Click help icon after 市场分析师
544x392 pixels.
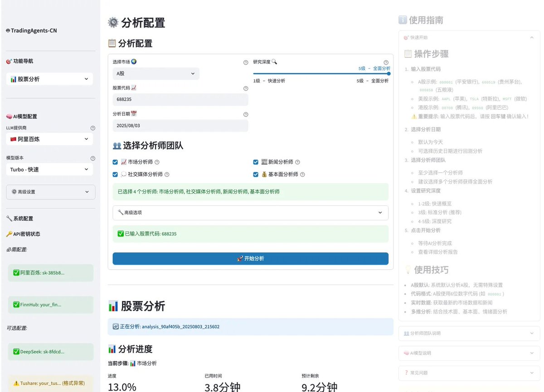[157, 162]
